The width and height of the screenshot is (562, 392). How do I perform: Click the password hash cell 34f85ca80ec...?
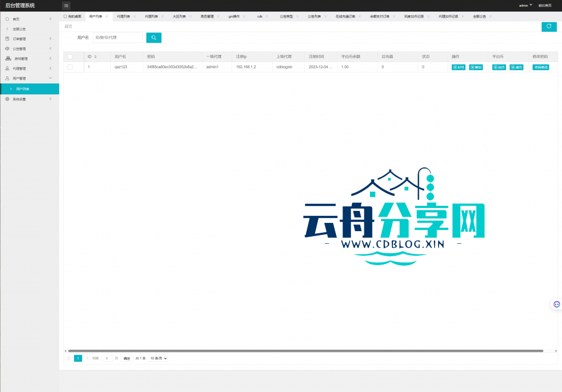pos(172,67)
